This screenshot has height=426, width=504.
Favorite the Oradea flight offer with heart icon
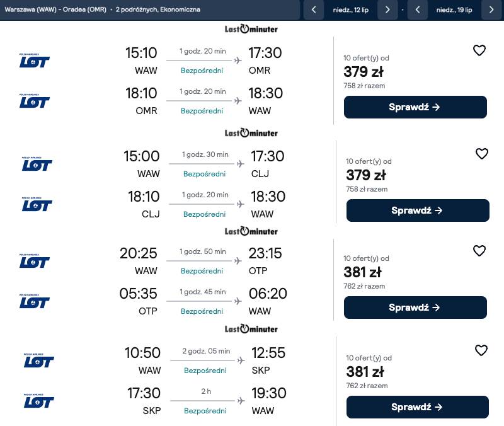point(479,50)
